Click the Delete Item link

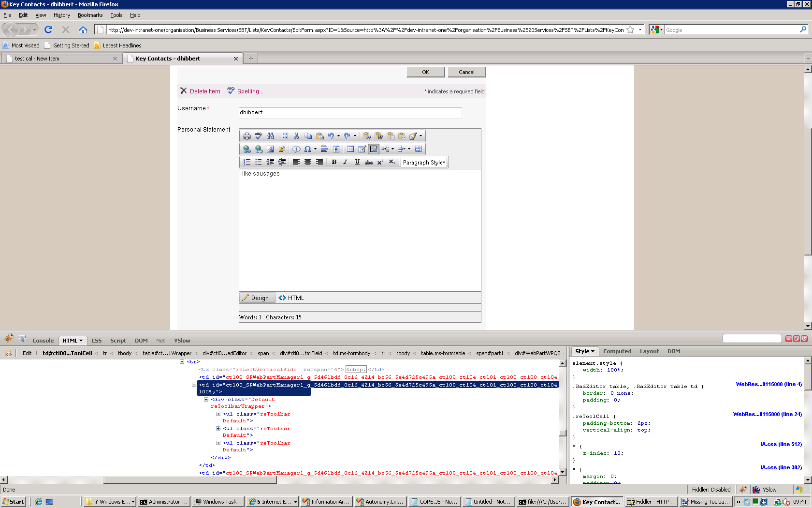point(204,91)
